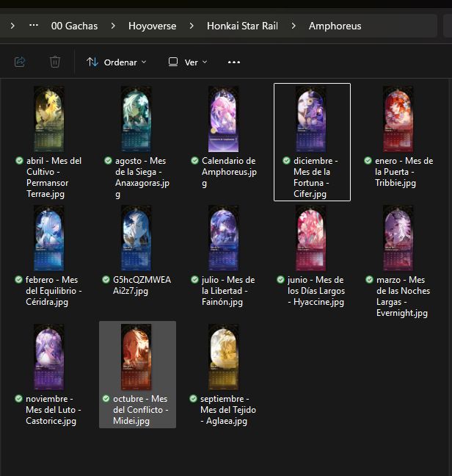Image resolution: width=452 pixels, height=476 pixels.
Task: Click the file name 'marzo - Mes de las Noches Largas - Evernight.jpg'
Action: [x=403, y=296]
